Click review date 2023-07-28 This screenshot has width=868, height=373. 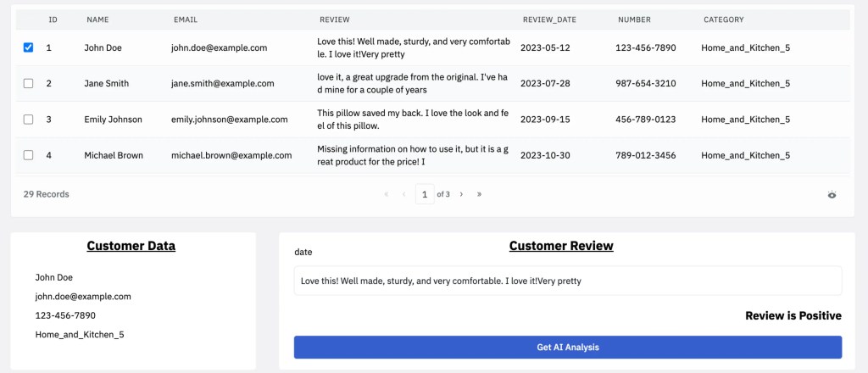point(545,84)
